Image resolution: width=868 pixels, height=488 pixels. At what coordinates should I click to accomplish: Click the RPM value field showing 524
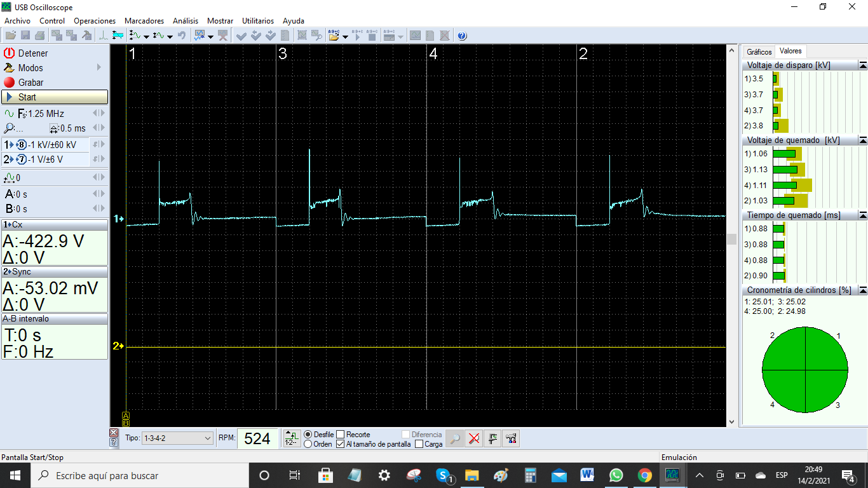(x=257, y=438)
